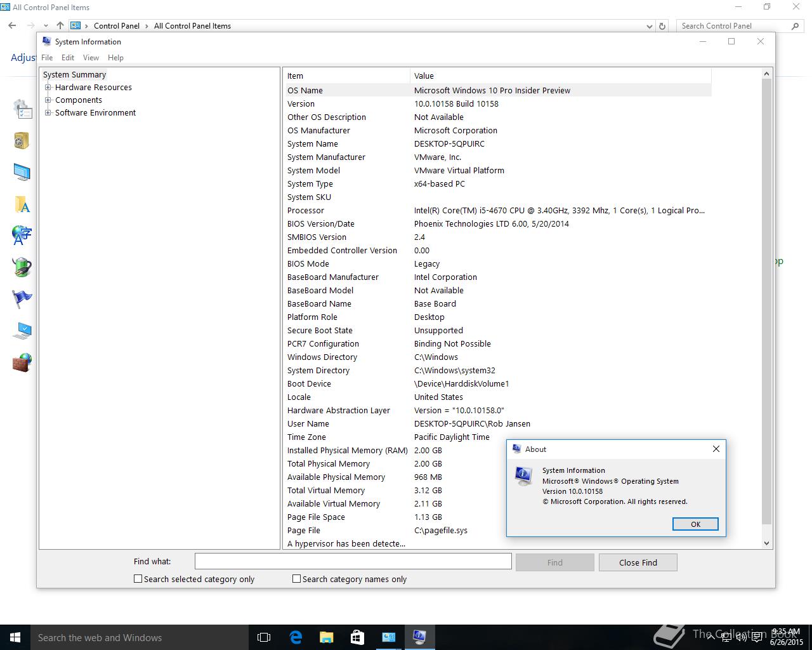Image resolution: width=812 pixels, height=650 pixels.
Task: Click OK in About dialog
Action: point(695,524)
